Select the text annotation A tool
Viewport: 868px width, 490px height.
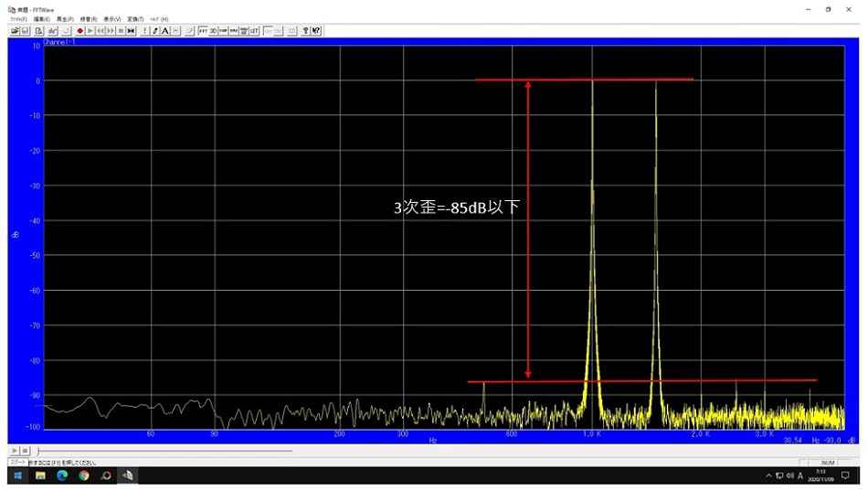tap(165, 30)
